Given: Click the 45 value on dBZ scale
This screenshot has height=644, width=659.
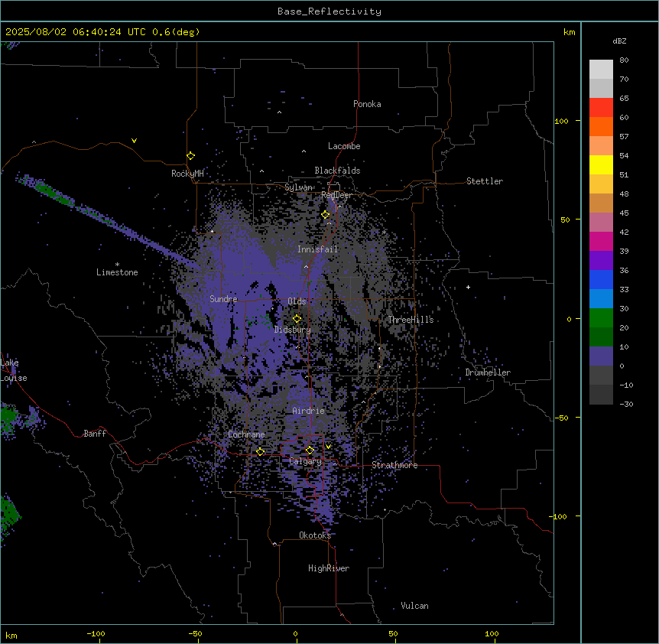Looking at the screenshot, I should click(624, 213).
